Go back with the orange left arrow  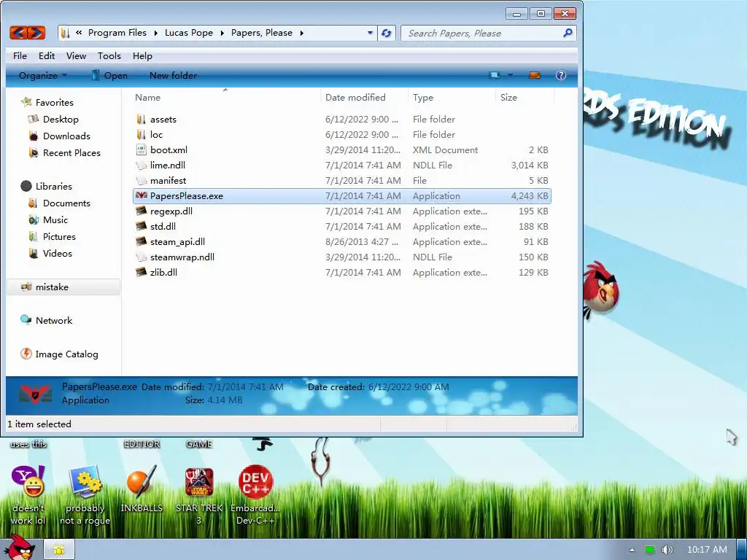[x=18, y=33]
